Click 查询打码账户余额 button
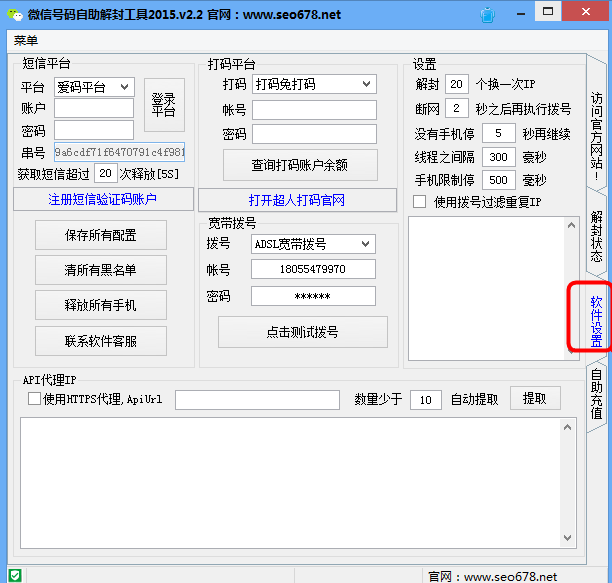Image resolution: width=612 pixels, height=583 pixels. (300, 165)
